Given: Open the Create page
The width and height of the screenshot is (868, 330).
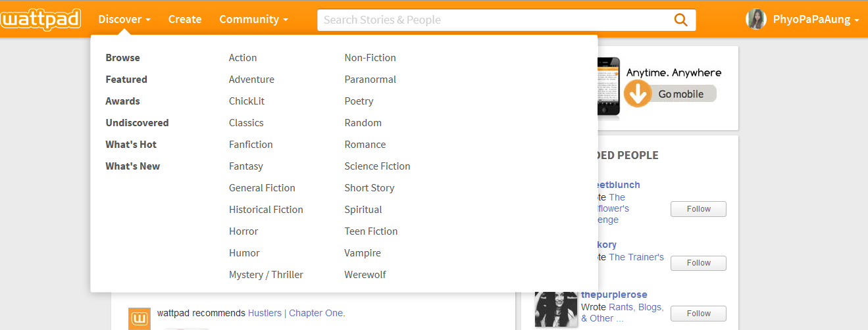Looking at the screenshot, I should pos(185,20).
